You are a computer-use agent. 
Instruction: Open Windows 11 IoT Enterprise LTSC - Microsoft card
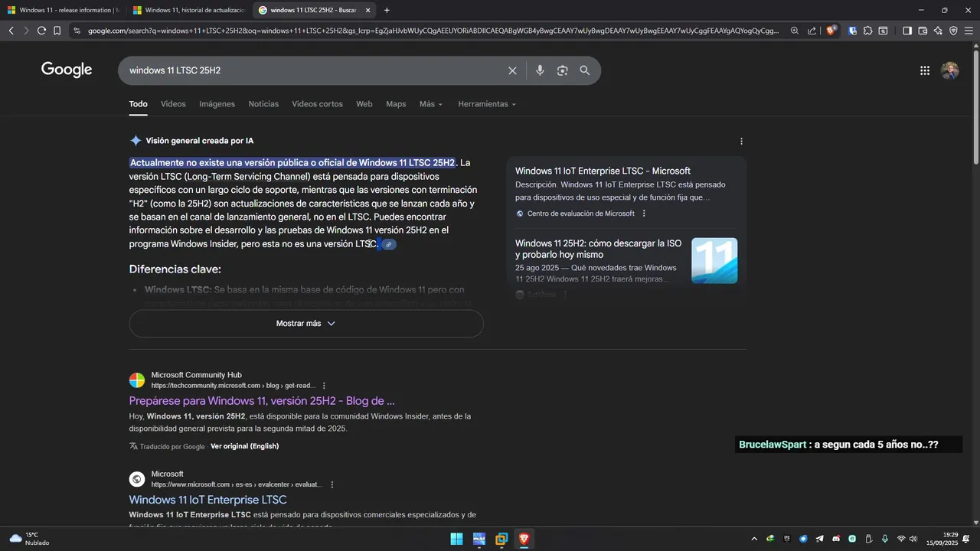[x=603, y=171]
